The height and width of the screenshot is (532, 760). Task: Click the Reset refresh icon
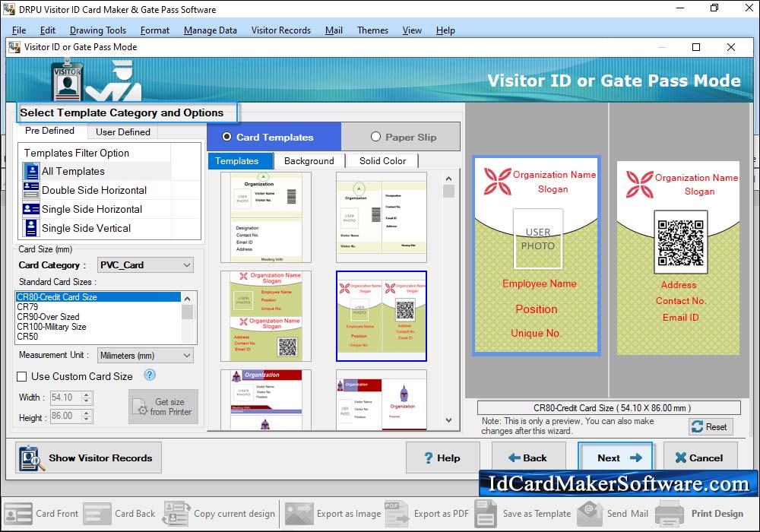698,427
